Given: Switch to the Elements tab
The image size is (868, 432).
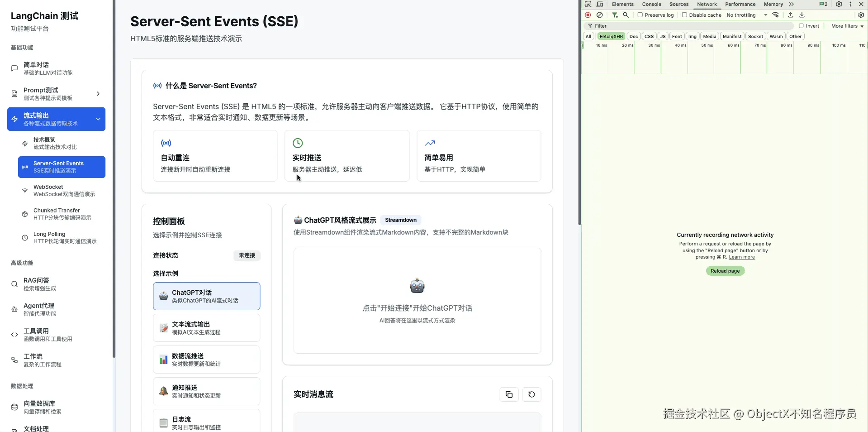Looking at the screenshot, I should coord(623,4).
